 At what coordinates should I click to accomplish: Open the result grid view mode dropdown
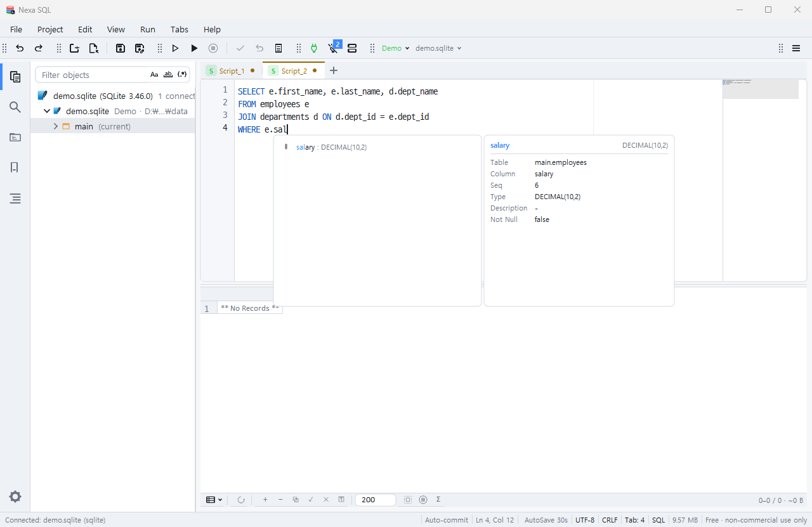point(214,500)
